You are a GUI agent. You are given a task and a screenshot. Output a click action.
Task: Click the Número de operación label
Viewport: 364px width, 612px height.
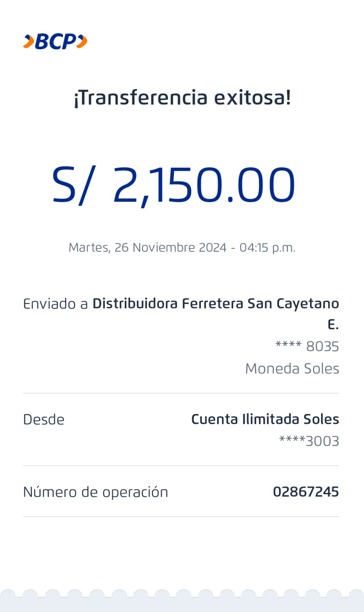tap(96, 492)
